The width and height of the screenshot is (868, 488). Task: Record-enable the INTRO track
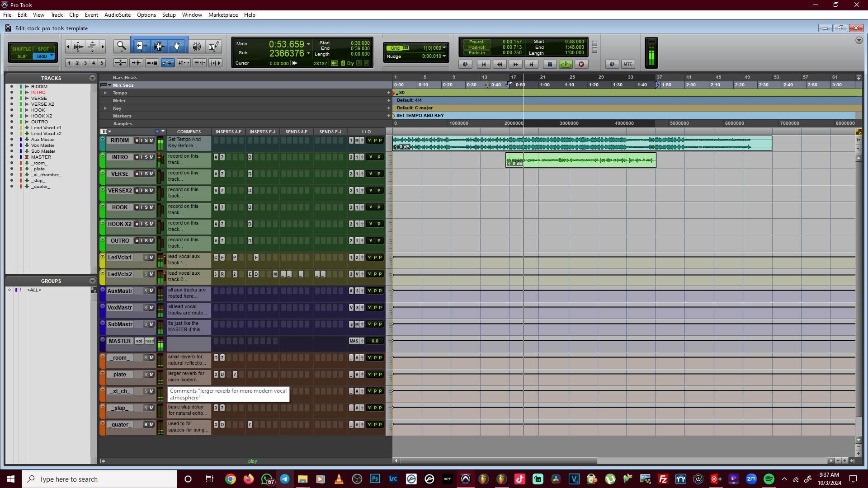pos(137,157)
